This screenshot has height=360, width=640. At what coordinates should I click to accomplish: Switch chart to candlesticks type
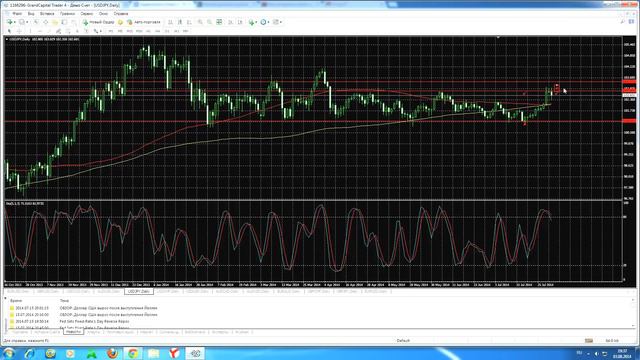tap(180, 22)
